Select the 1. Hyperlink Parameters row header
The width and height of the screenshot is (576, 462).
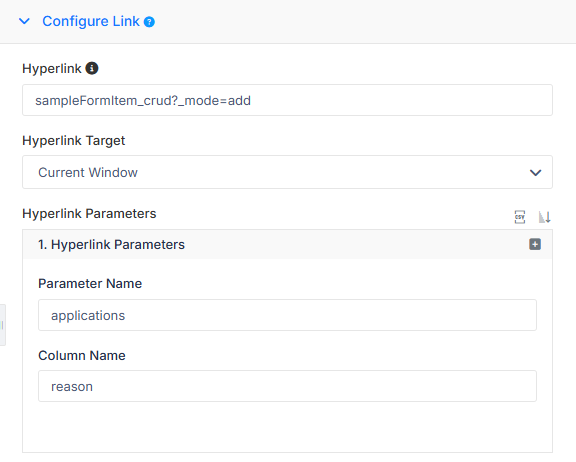287,245
